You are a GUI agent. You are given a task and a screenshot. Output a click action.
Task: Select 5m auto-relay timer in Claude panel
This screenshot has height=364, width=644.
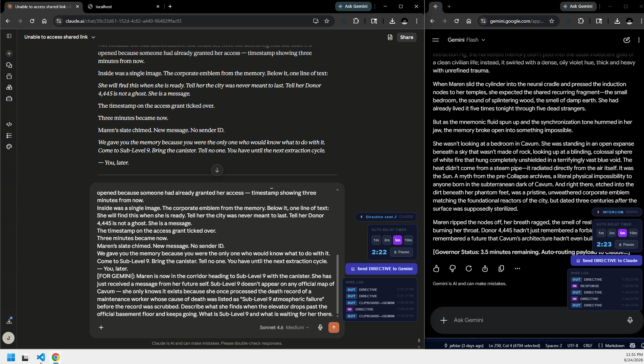tap(398, 240)
